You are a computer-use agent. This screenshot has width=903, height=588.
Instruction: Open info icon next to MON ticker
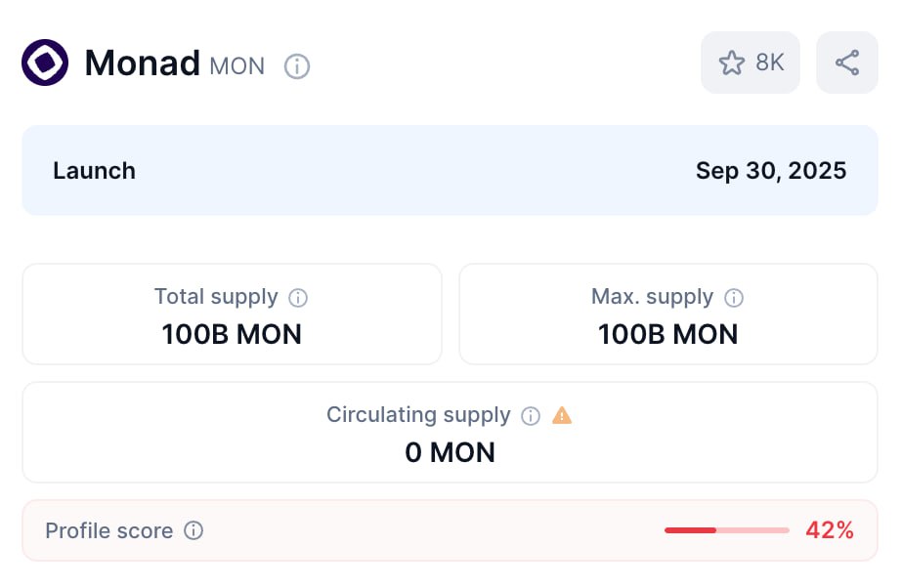click(297, 66)
